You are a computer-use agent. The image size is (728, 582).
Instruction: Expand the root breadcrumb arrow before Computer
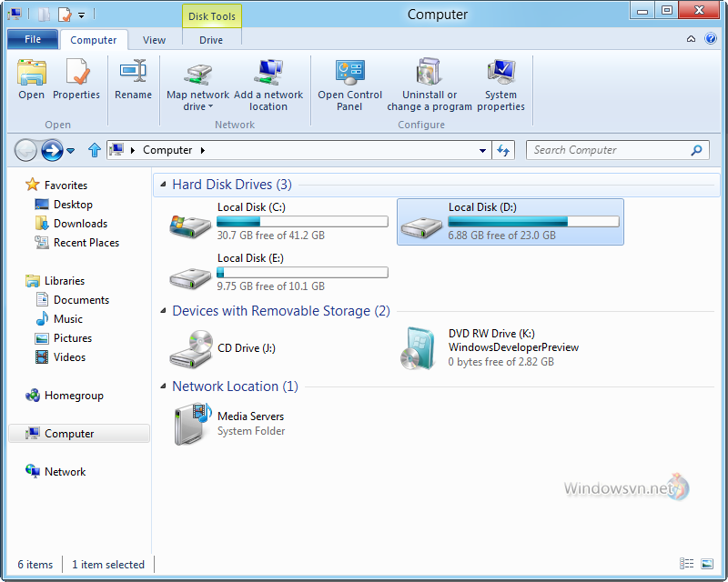(133, 150)
